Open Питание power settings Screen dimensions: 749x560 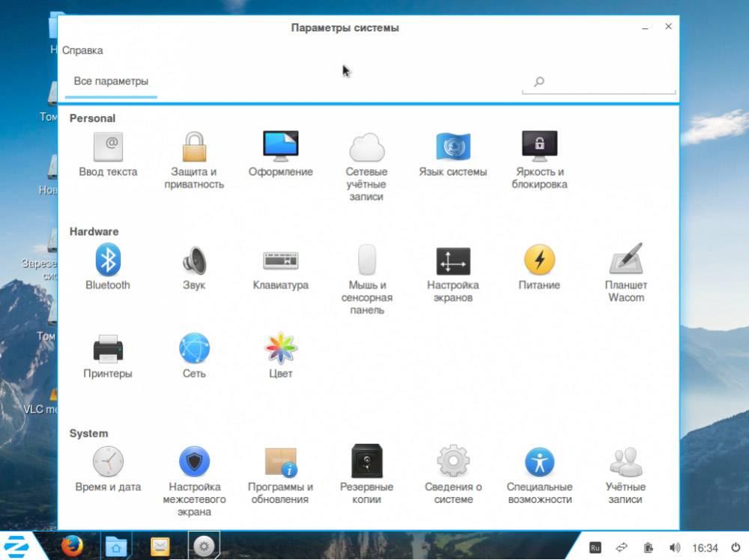[539, 262]
